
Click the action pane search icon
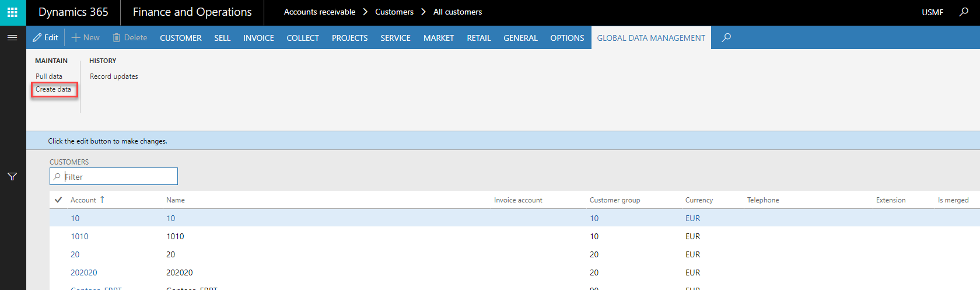pos(726,37)
